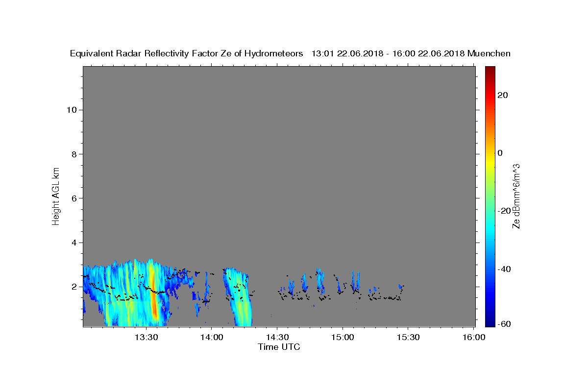Click the colorbar label 'Ze dBmm^6/m^3'
Viewport: 588px width, 392px height.
pyautogui.click(x=516, y=196)
